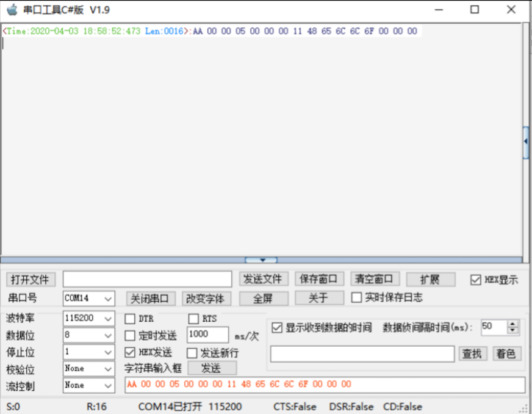Click 发送文件 to send a file
This screenshot has width=532, height=414.
click(x=264, y=279)
